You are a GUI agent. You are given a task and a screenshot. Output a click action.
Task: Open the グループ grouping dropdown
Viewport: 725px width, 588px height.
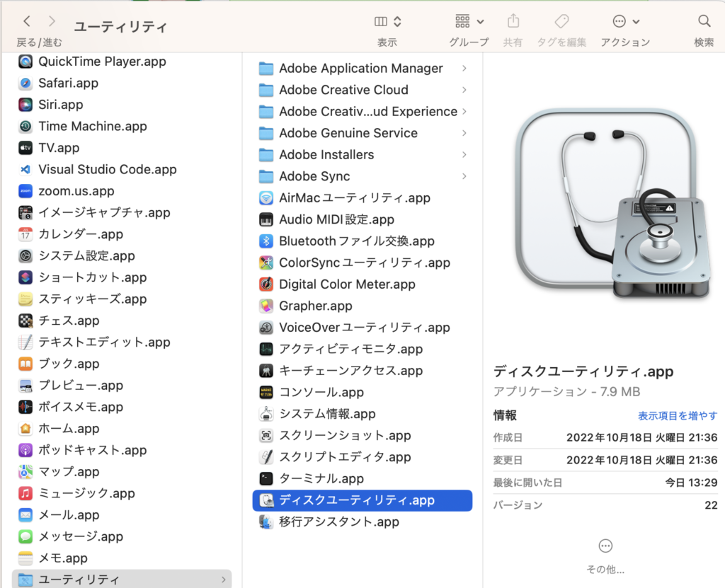pos(469,21)
